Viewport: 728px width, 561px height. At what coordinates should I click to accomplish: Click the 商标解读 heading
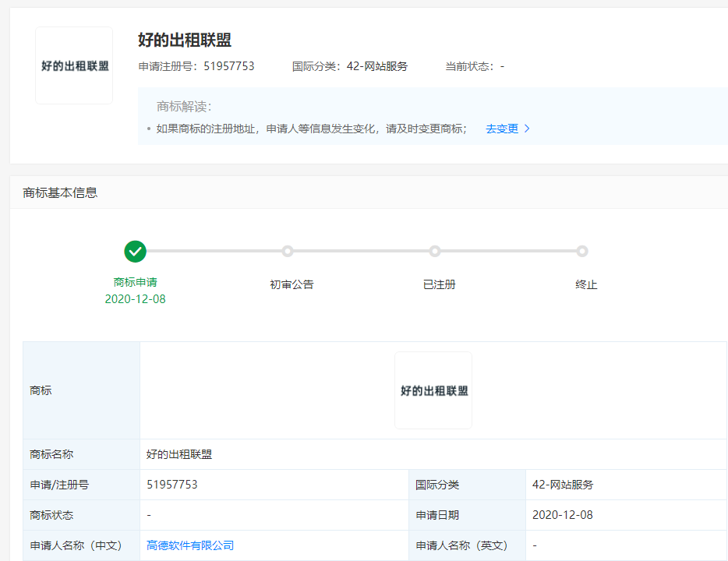tap(184, 107)
